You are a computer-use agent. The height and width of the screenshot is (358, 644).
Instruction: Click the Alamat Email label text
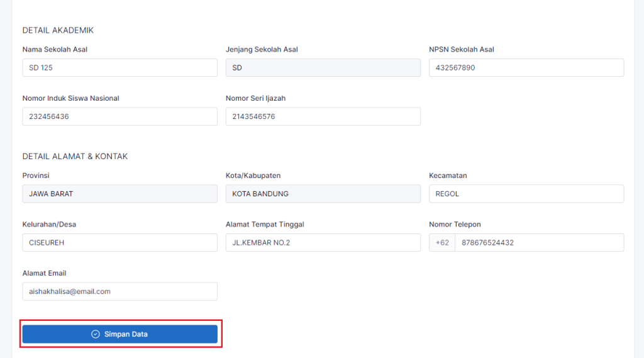tap(44, 273)
